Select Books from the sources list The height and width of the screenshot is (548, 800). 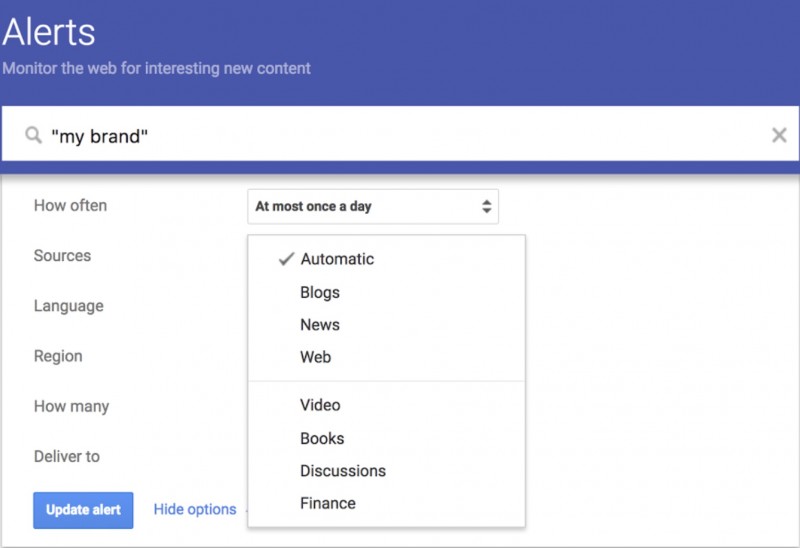(x=322, y=439)
